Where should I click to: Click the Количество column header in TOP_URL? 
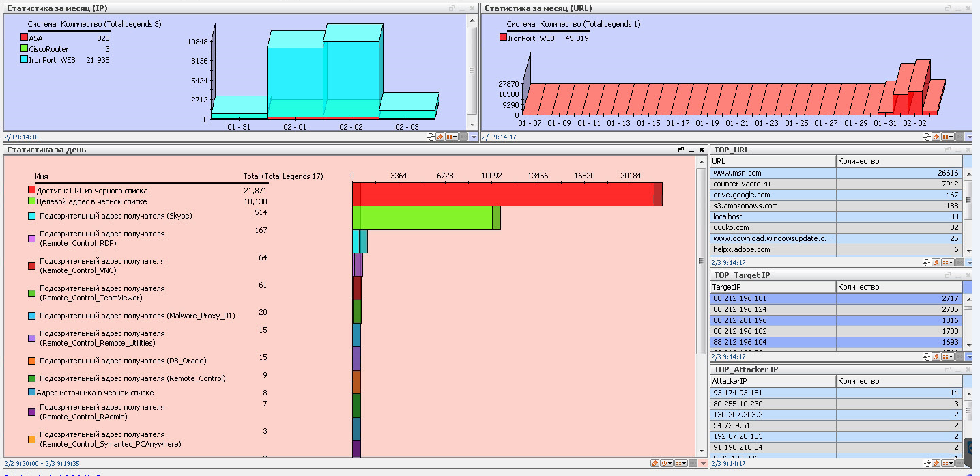[x=898, y=161]
